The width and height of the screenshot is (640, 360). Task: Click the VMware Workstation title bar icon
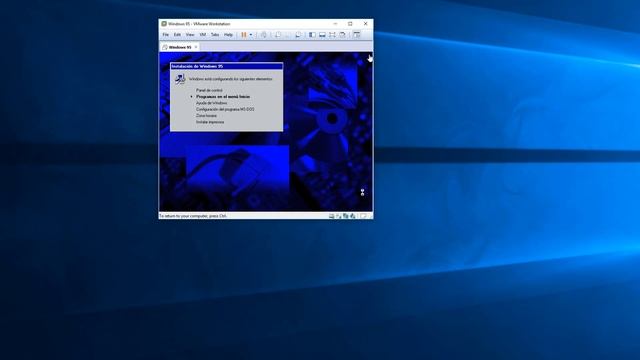pos(164,24)
